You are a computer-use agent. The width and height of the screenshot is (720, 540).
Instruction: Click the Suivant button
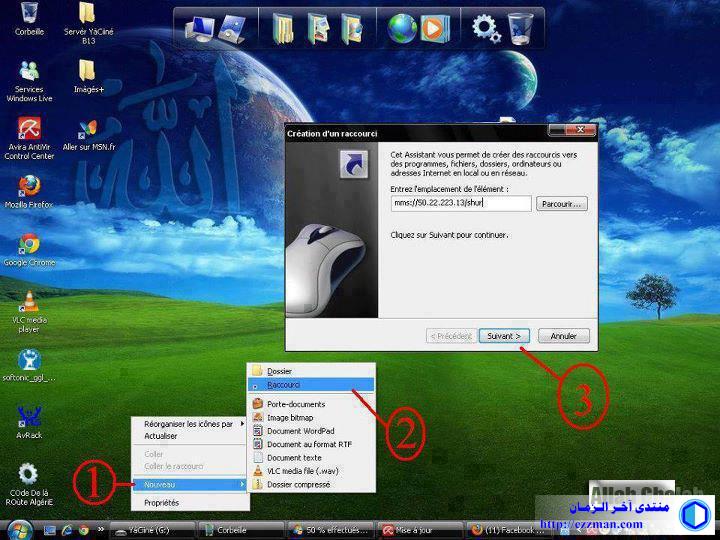pos(503,336)
